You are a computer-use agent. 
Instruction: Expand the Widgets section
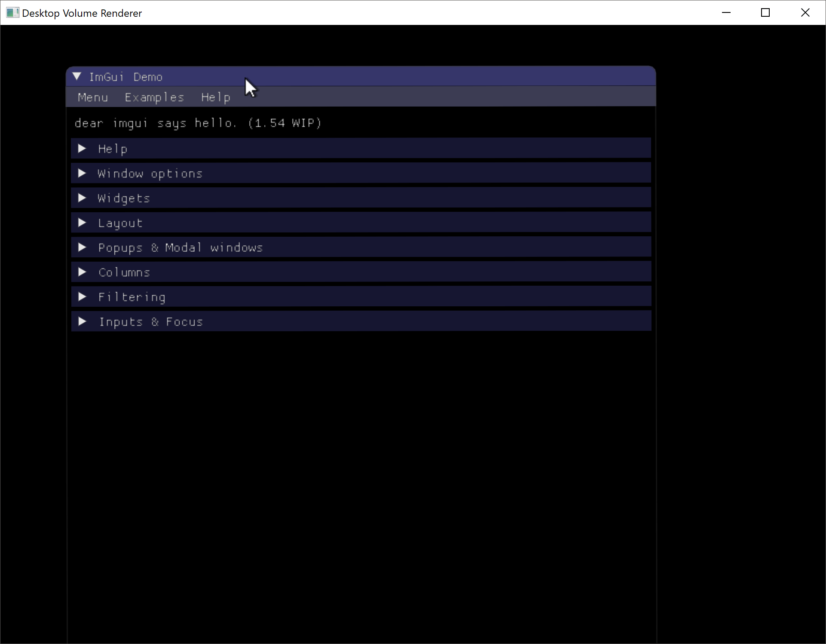[x=81, y=198]
